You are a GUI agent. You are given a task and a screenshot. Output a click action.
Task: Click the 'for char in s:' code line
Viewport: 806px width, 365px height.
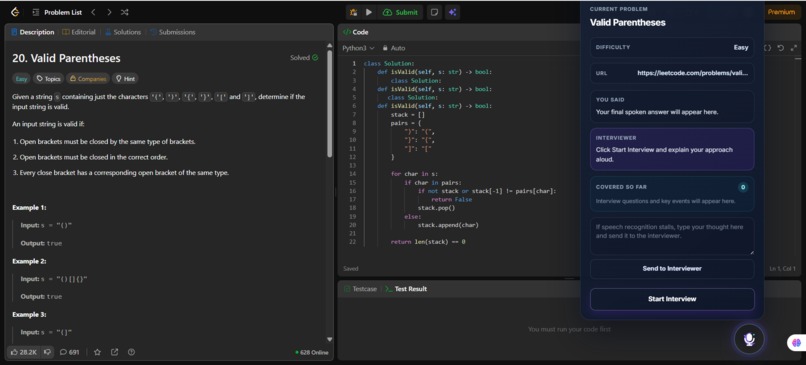[x=414, y=174]
